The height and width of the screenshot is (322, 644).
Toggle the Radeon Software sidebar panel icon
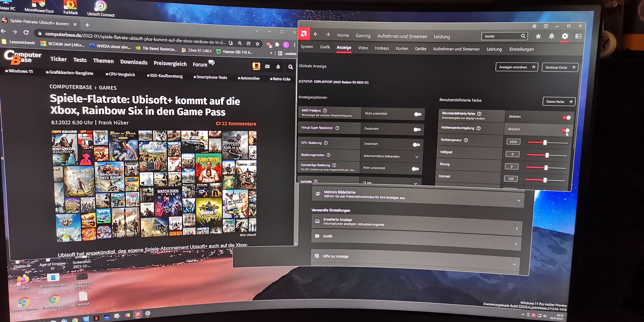point(578,36)
